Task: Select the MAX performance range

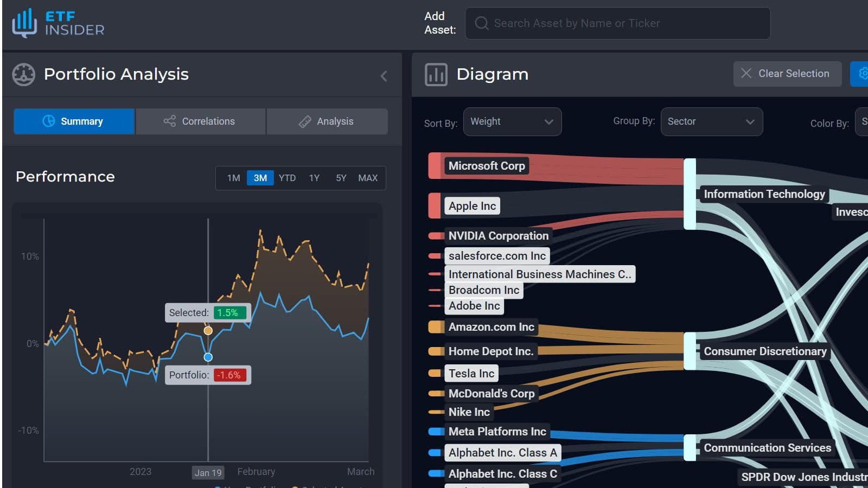Action: 368,178
